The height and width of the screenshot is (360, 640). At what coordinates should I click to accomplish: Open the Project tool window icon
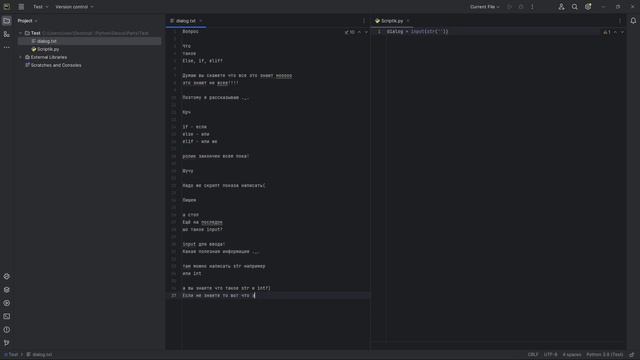click(x=7, y=21)
